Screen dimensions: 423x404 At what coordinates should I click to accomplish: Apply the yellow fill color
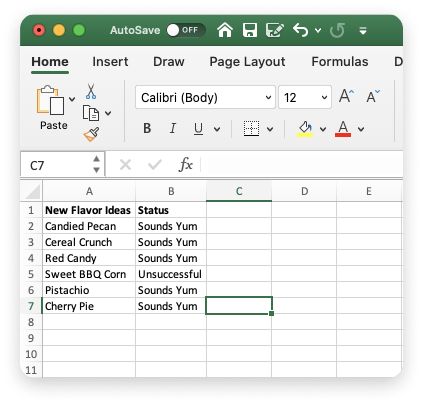[305, 129]
